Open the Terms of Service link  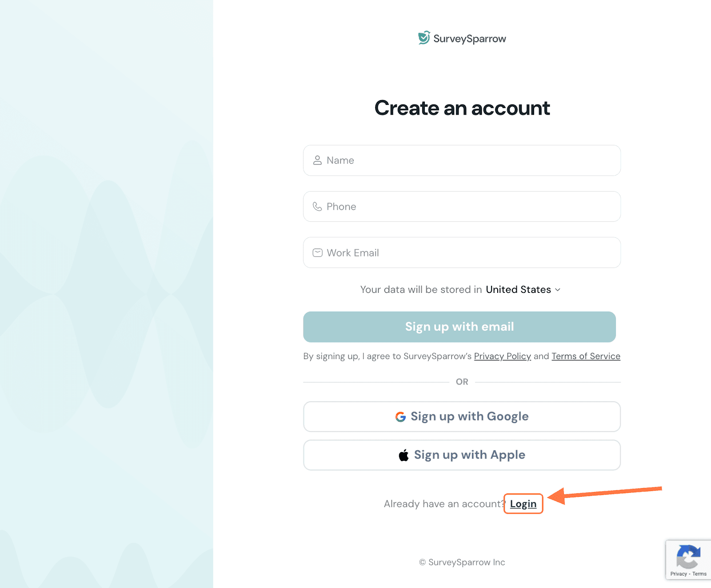coord(586,356)
